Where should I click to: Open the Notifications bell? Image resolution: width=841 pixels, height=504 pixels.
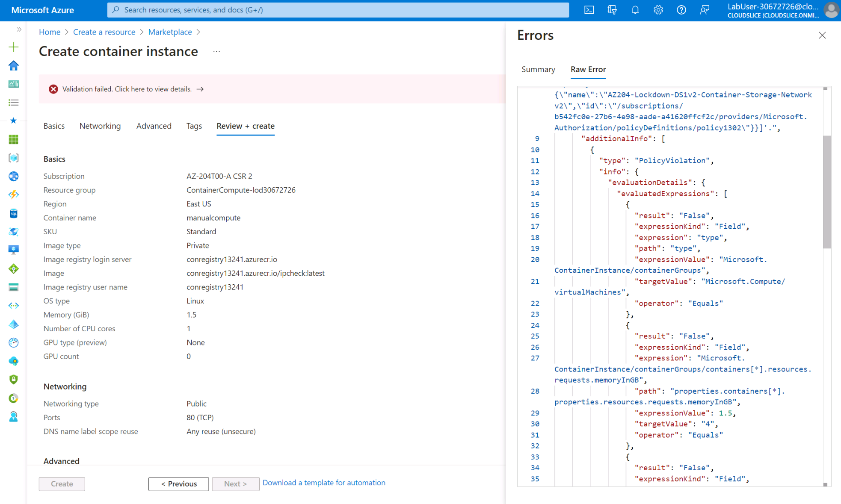pos(635,10)
